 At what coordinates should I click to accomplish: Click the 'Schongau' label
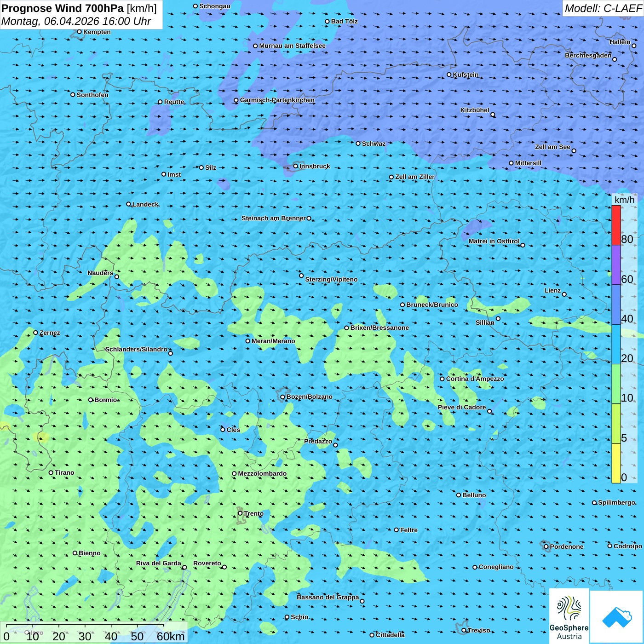tap(215, 6)
